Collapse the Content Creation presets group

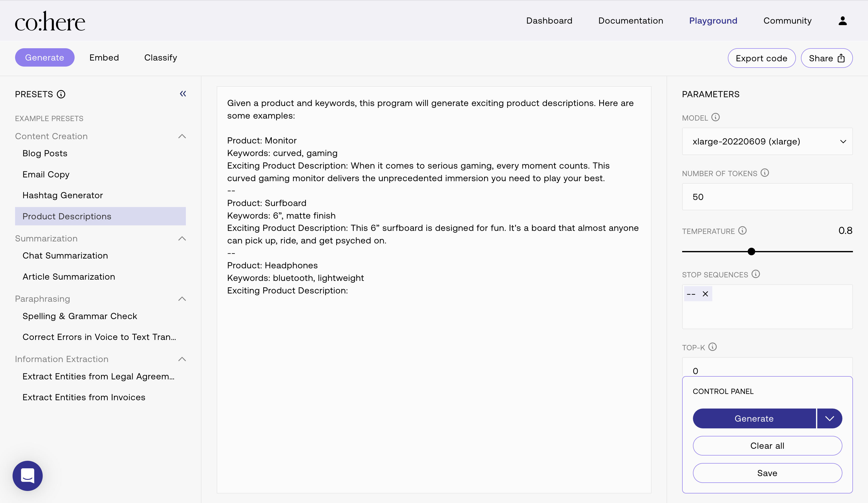182,136
